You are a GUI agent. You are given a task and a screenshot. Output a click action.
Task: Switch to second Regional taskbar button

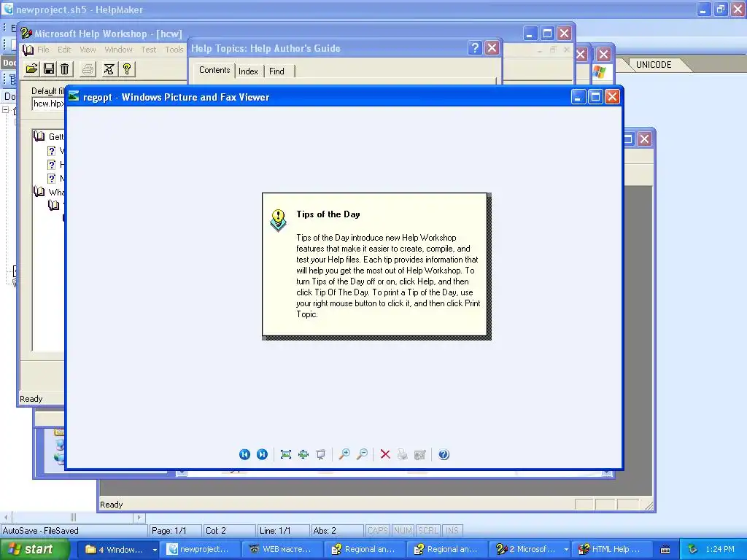[x=448, y=550]
